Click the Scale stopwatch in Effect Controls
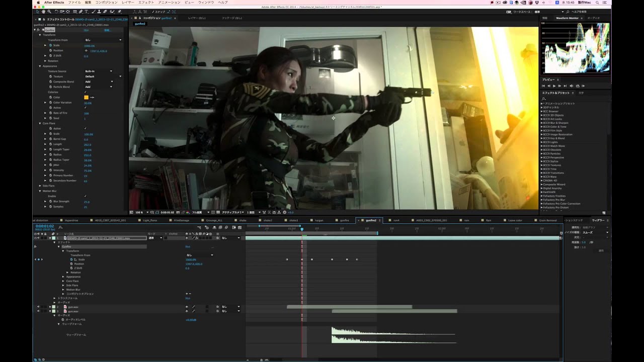This screenshot has height=362, width=644. point(50,45)
